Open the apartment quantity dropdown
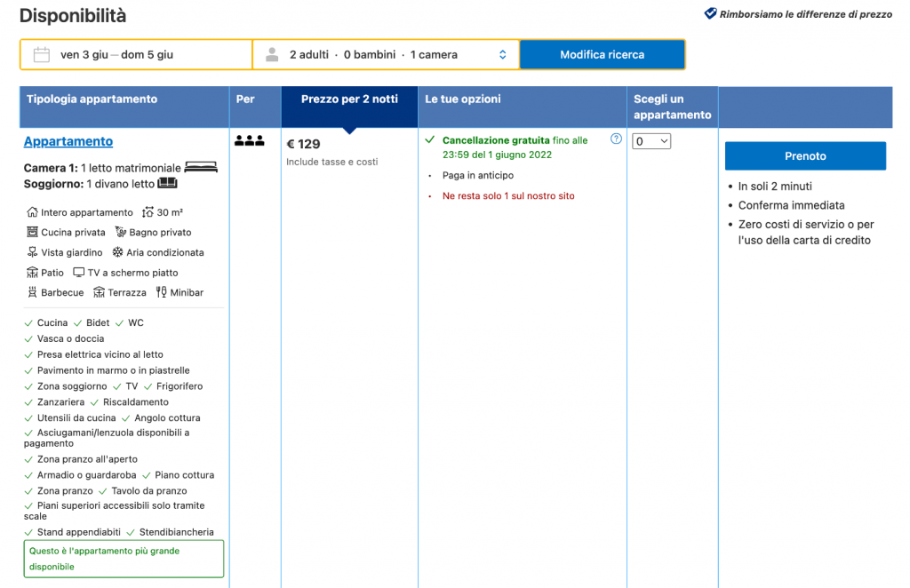 (651, 141)
